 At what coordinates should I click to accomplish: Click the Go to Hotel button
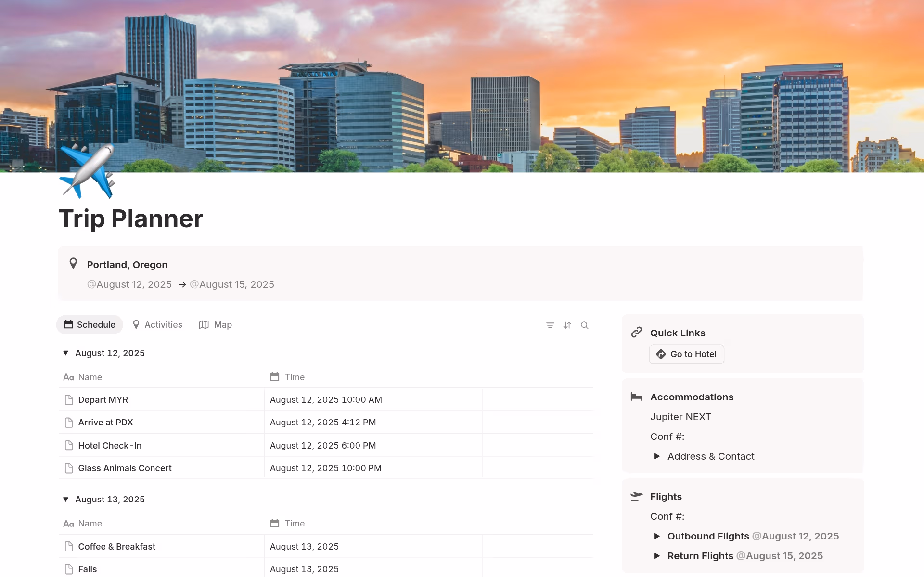[x=686, y=354]
